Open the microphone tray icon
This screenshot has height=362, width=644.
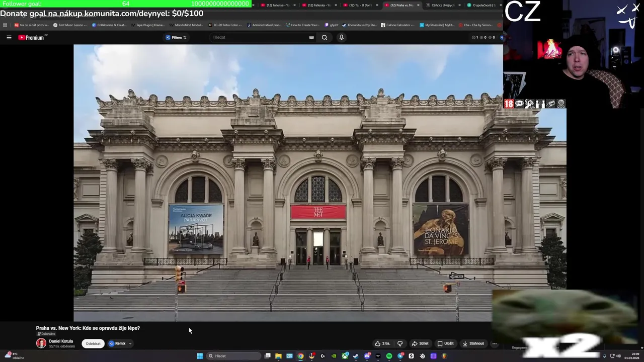[604, 356]
